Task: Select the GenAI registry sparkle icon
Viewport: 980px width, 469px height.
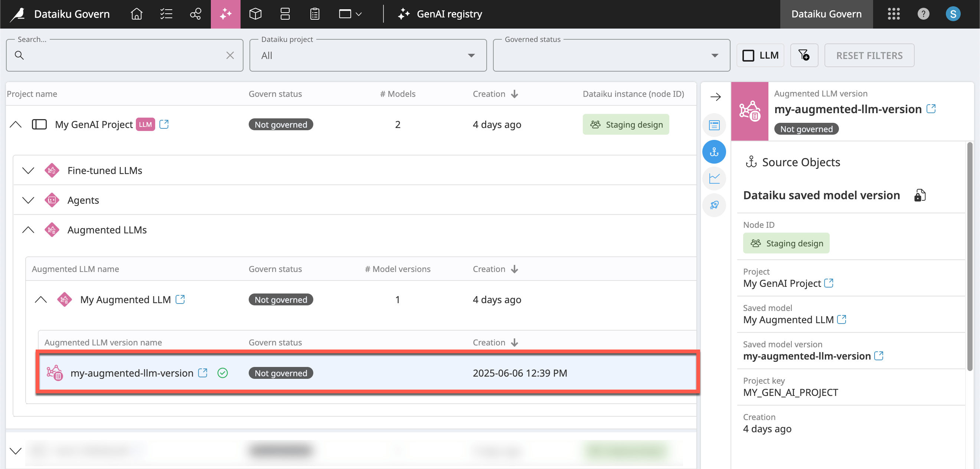Action: click(226, 14)
